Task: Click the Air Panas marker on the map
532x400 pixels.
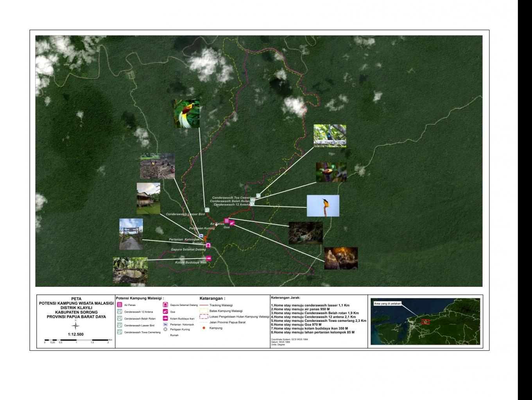Action: pos(227,221)
